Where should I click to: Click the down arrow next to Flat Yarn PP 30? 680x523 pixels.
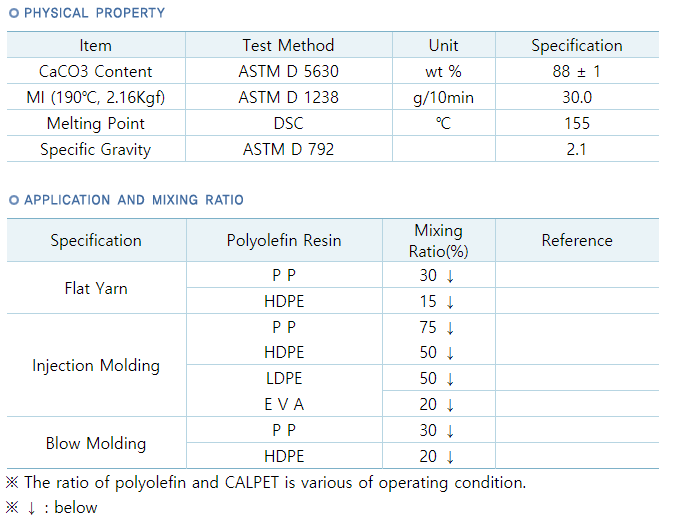tap(450, 276)
